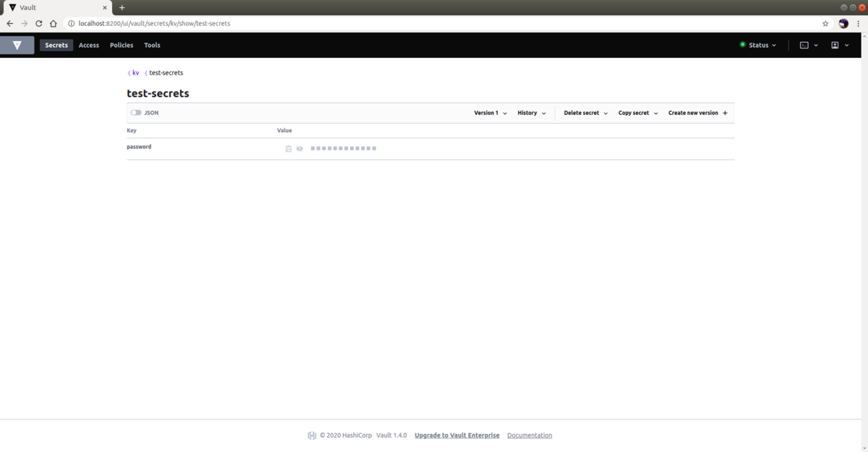Open the Policies tab
Screen dimensions: 868x452
click(122, 45)
